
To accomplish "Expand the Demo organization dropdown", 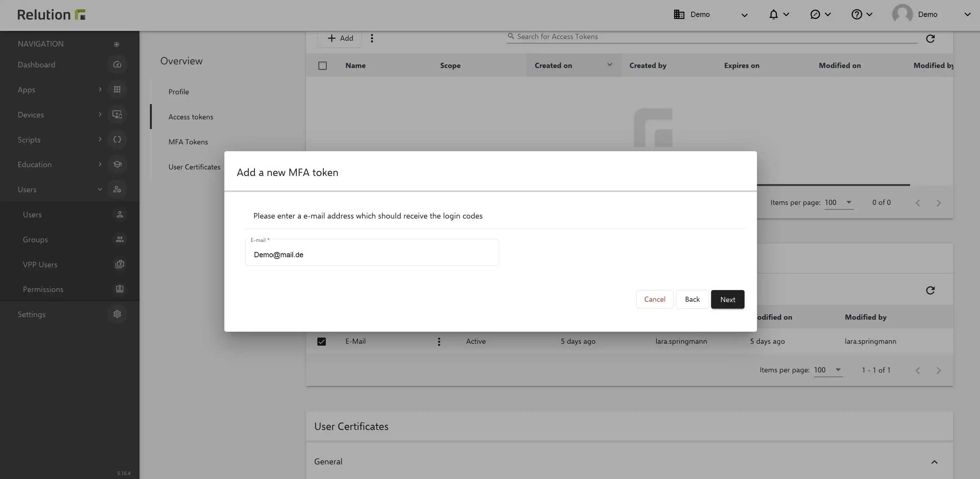I will tap(745, 15).
